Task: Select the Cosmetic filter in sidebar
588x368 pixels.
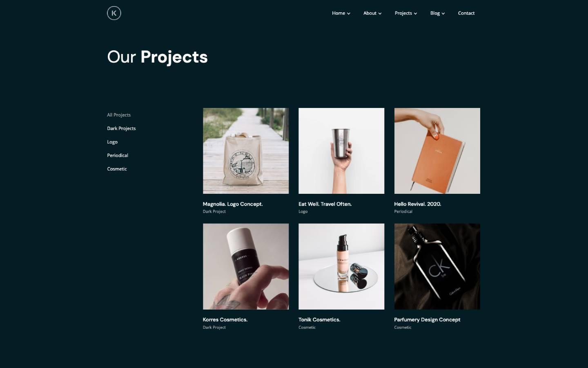Action: [x=117, y=169]
